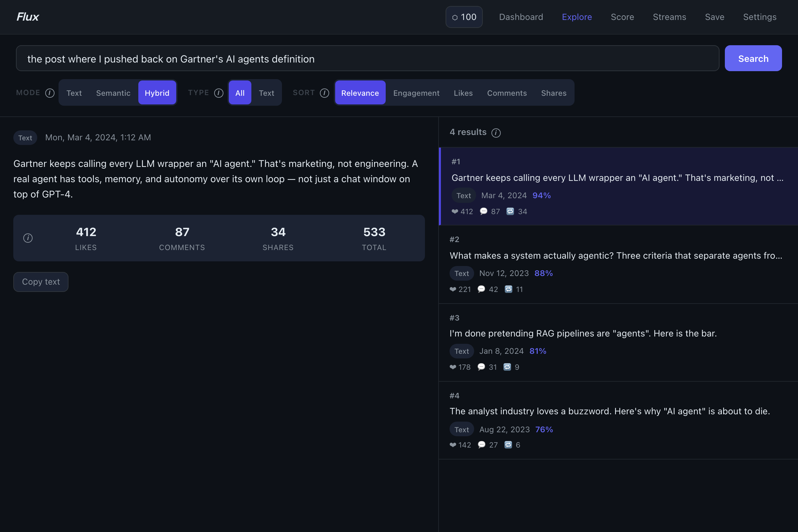Viewport: 798px width, 532px height.
Task: Click the 533 TOTAL engagement value
Action: [374, 238]
